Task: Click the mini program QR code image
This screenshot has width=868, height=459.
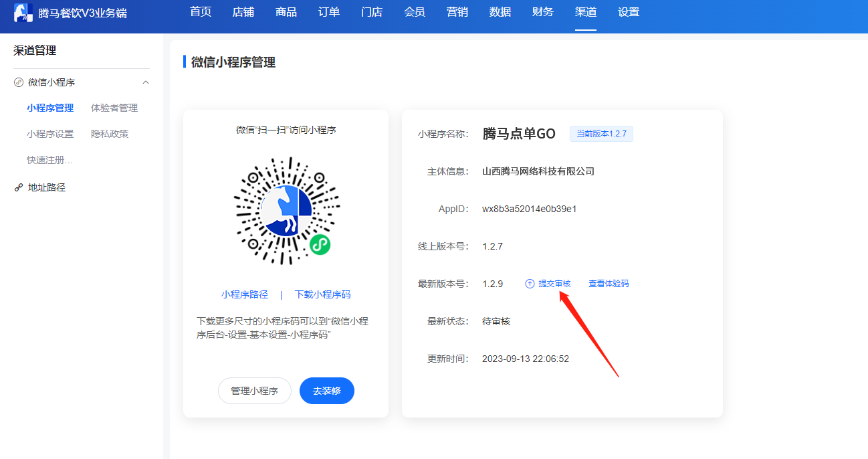Action: tap(286, 211)
